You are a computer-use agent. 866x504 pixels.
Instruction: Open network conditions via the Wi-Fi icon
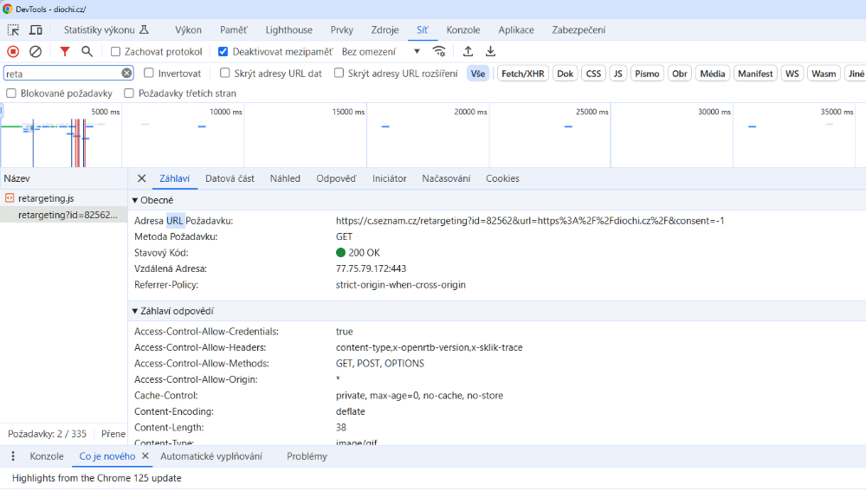439,52
